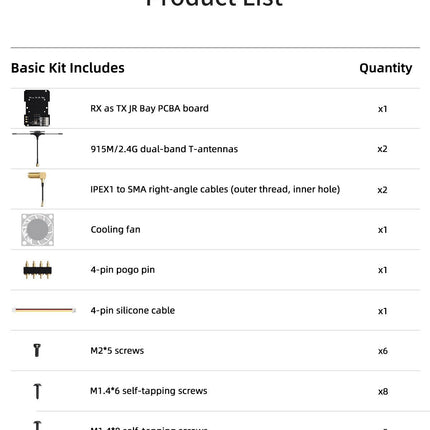
Task: Select the dual-band T-antenna picture
Action: click(37, 149)
